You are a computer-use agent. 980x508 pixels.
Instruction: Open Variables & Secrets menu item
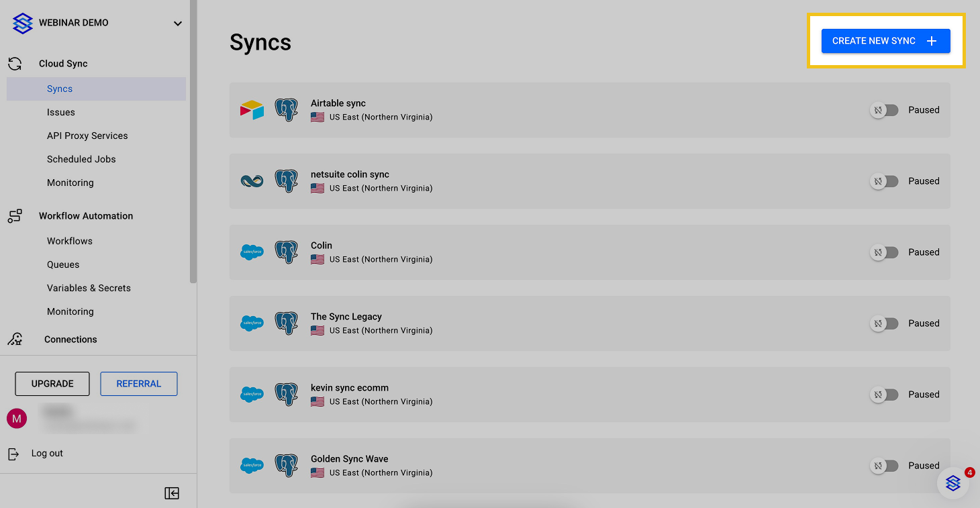[x=89, y=288]
